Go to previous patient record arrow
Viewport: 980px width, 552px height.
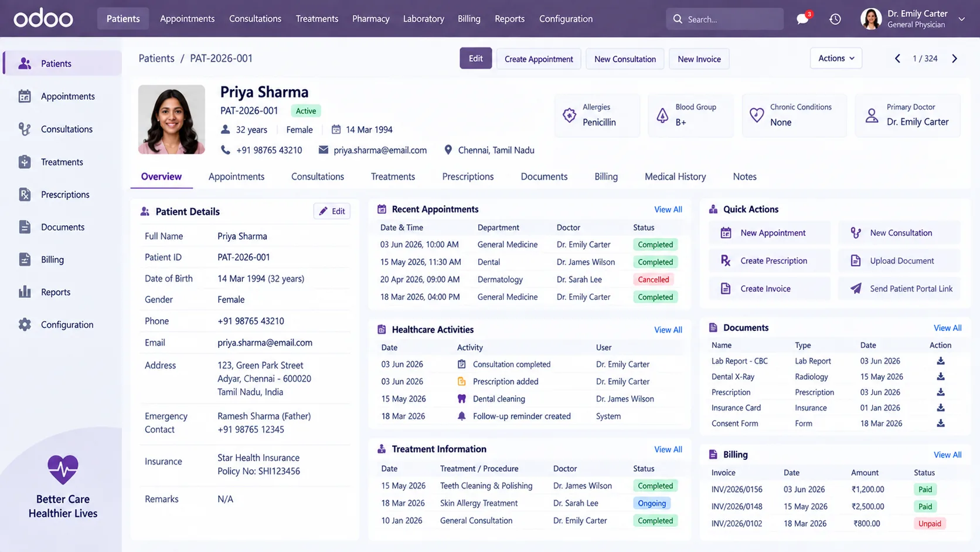coord(897,59)
